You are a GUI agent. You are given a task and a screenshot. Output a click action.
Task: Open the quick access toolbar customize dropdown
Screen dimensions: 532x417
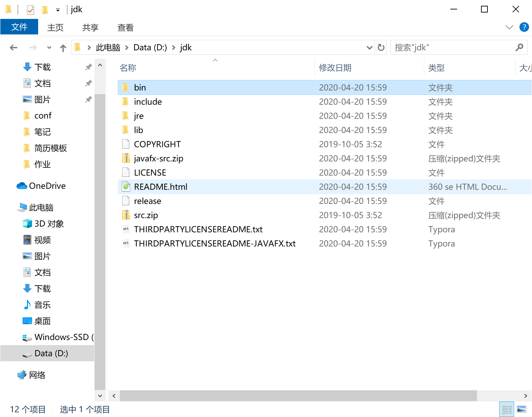tap(58, 10)
